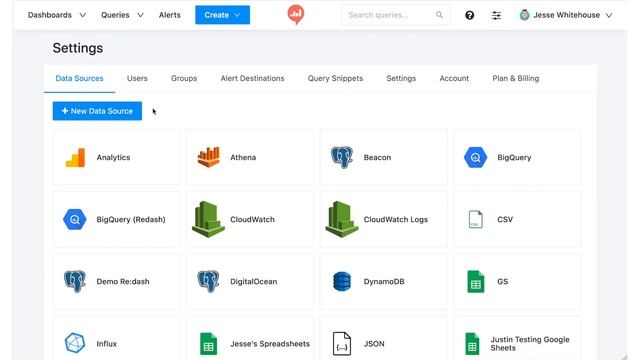Viewport: 640px width, 360px height.
Task: Go to the Account tab
Action: point(454,78)
